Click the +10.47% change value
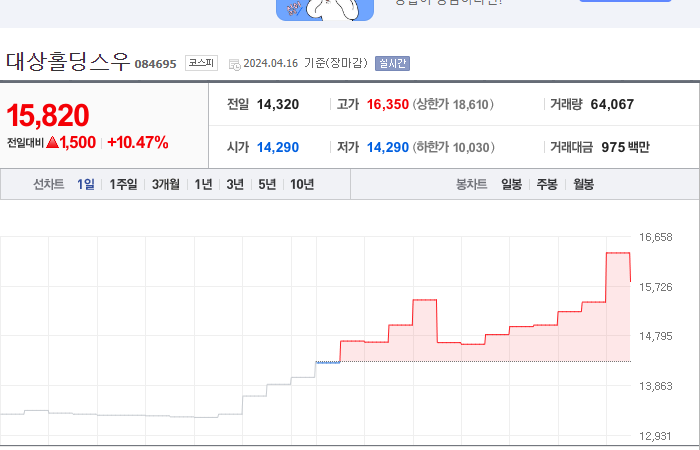Viewport: 700px width, 450px height. tap(138, 142)
